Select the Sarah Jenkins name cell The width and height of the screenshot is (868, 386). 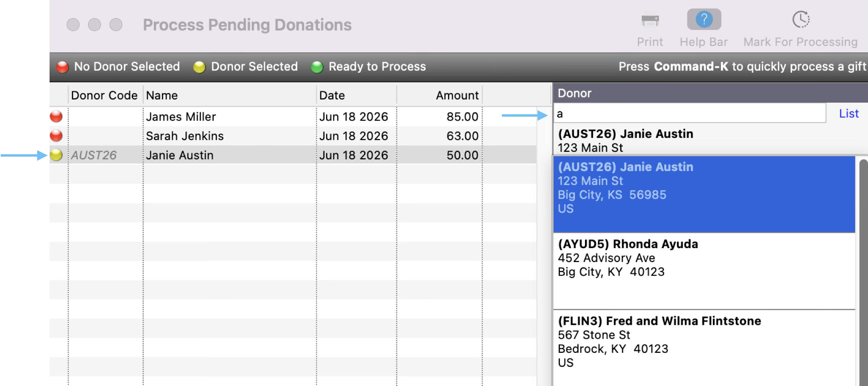pos(229,135)
